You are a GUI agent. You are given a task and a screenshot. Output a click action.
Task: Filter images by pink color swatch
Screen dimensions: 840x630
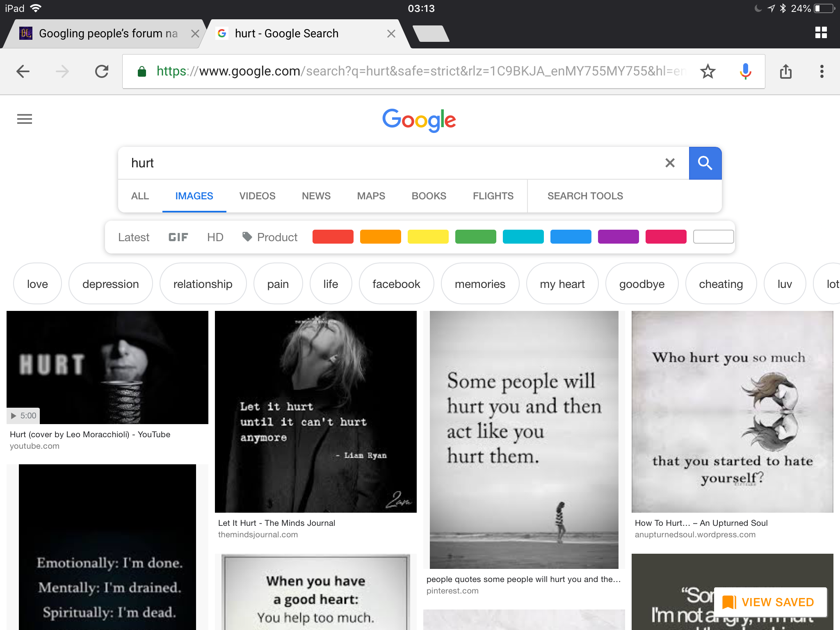[666, 237]
